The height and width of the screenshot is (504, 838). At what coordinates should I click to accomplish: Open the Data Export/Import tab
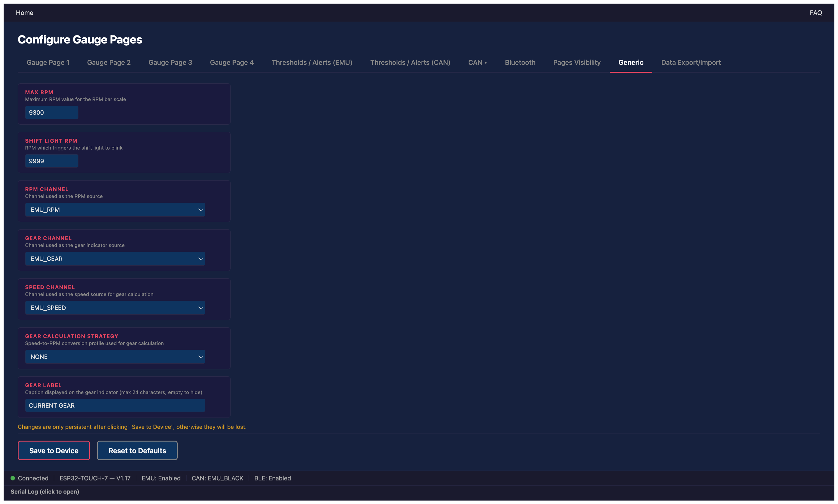click(x=691, y=63)
